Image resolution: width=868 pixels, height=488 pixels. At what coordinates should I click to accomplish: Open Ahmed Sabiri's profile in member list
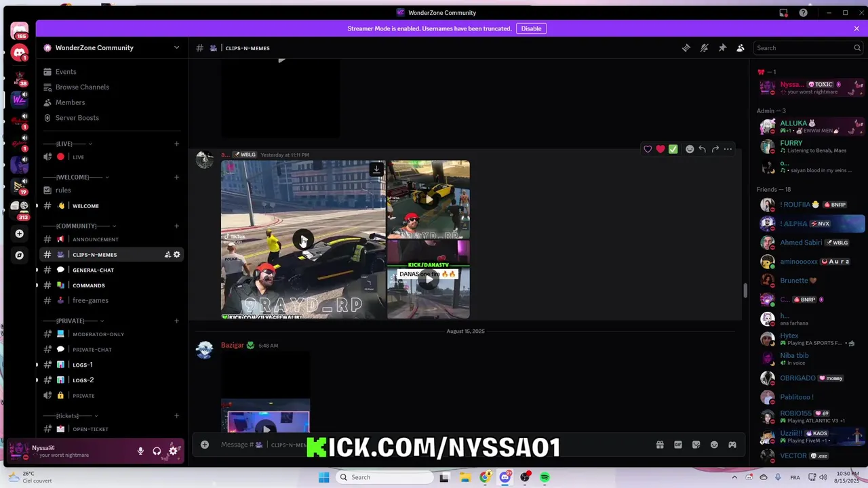point(811,243)
